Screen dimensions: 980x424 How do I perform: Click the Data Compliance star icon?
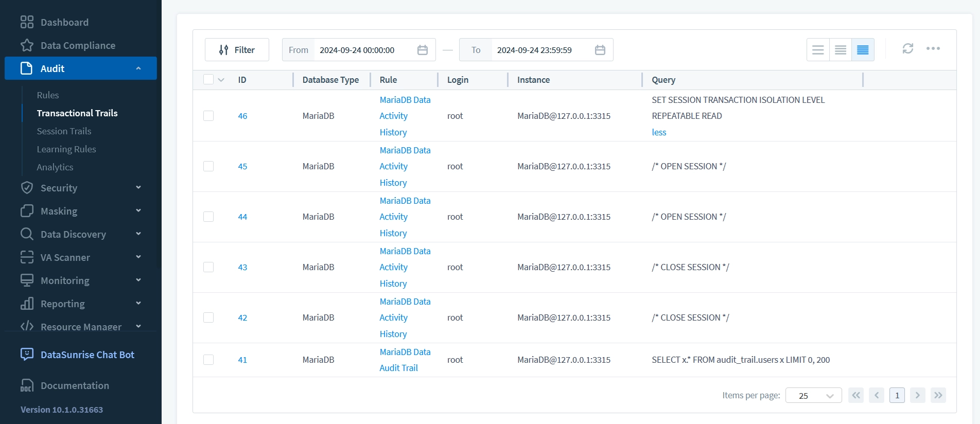(x=27, y=45)
